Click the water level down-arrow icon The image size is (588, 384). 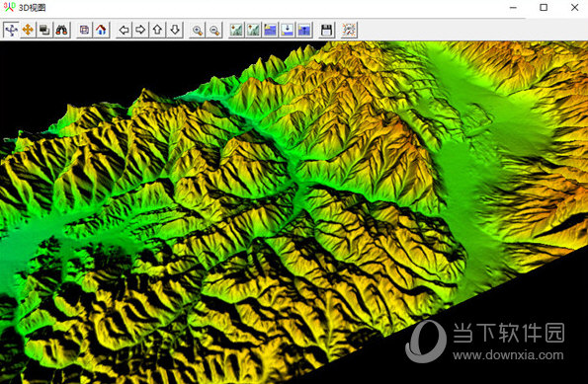288,30
